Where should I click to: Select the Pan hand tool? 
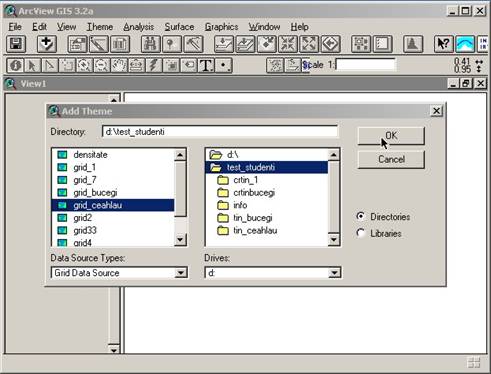click(x=119, y=65)
